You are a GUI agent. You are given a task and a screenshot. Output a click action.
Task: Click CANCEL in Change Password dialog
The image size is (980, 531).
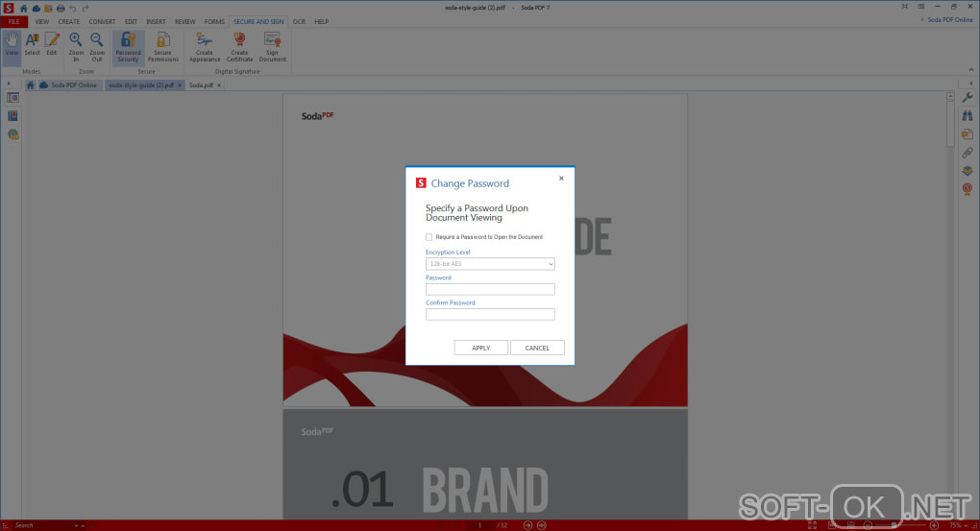pos(537,348)
